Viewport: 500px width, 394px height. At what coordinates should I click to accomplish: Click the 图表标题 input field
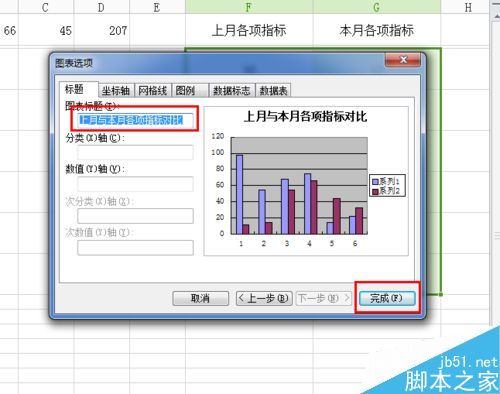(135, 120)
